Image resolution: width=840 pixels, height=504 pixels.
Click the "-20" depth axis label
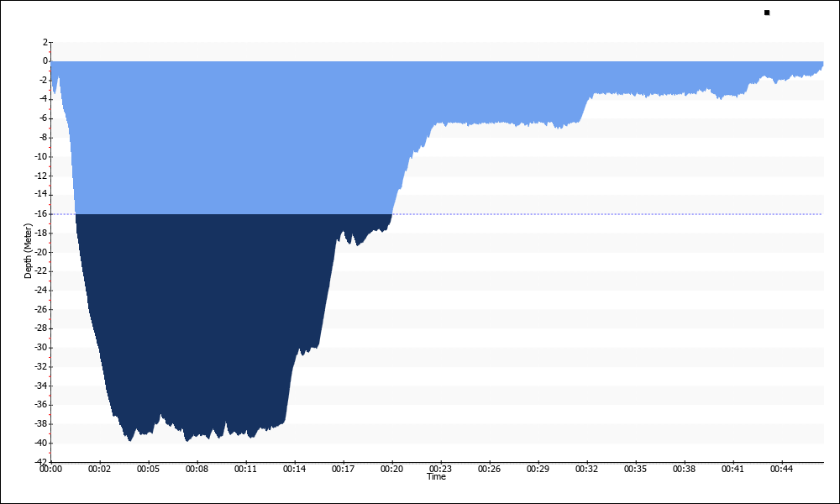point(41,252)
